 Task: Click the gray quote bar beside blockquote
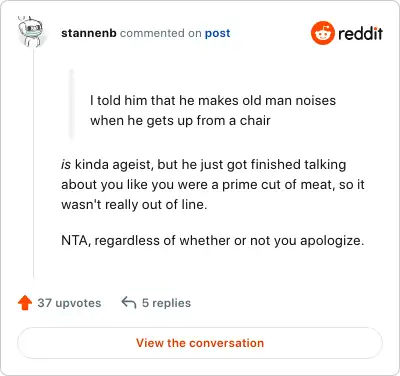point(72,104)
